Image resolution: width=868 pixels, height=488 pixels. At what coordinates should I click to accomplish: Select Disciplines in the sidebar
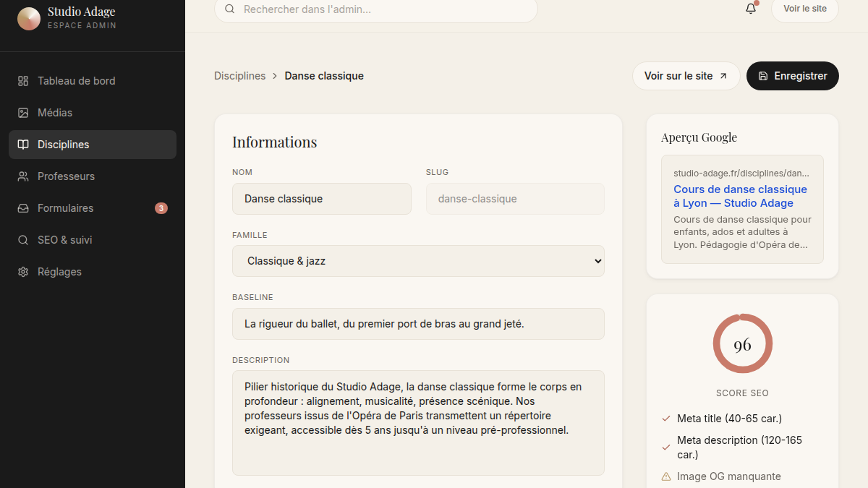(x=93, y=145)
